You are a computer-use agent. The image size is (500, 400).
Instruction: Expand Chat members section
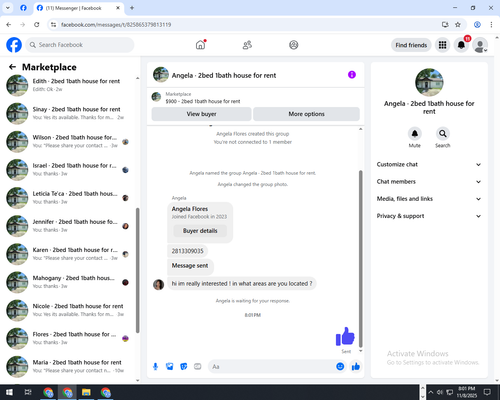429,182
